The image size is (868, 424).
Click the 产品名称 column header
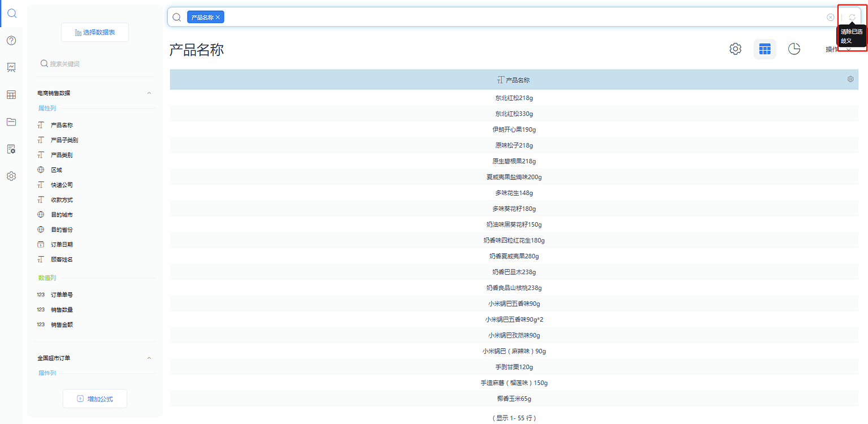(x=514, y=80)
